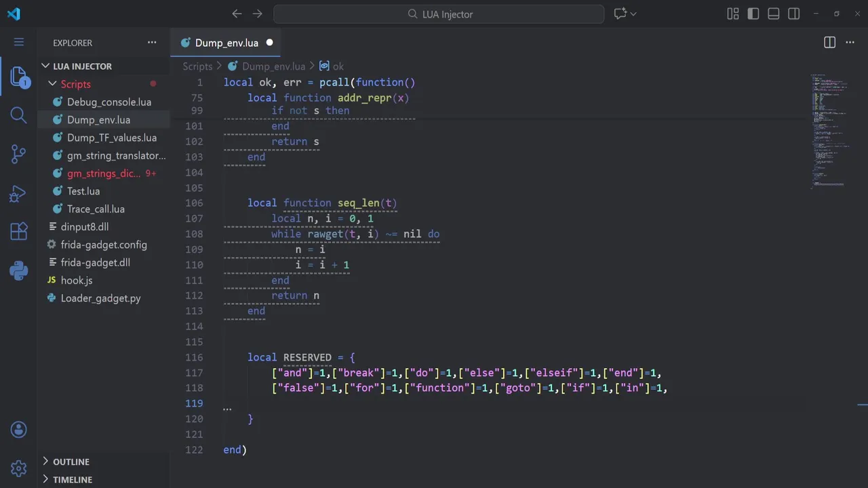Split the editor to the right
This screenshot has width=868, height=488.
click(829, 43)
